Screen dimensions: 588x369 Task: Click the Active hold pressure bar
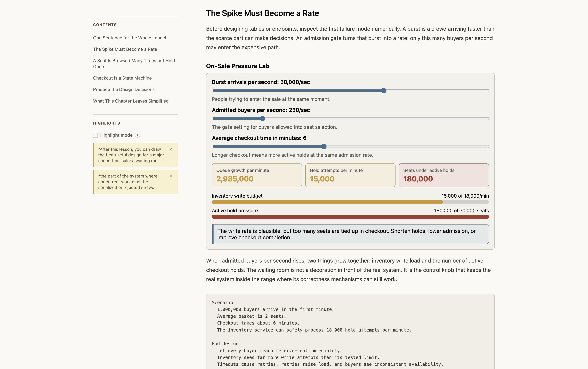click(x=350, y=217)
